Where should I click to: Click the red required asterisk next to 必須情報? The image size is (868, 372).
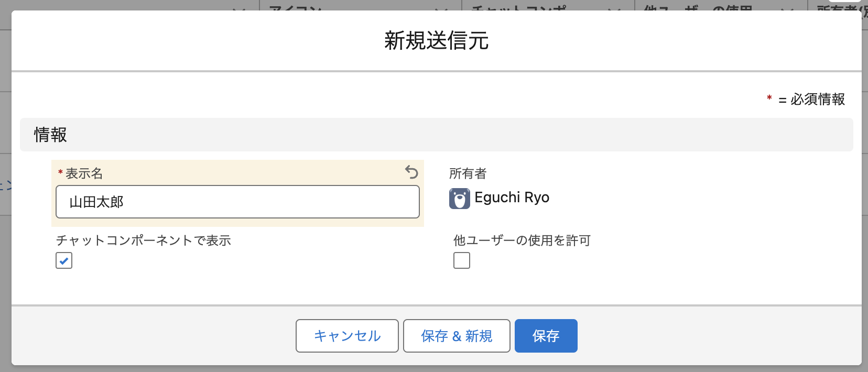coord(769,99)
